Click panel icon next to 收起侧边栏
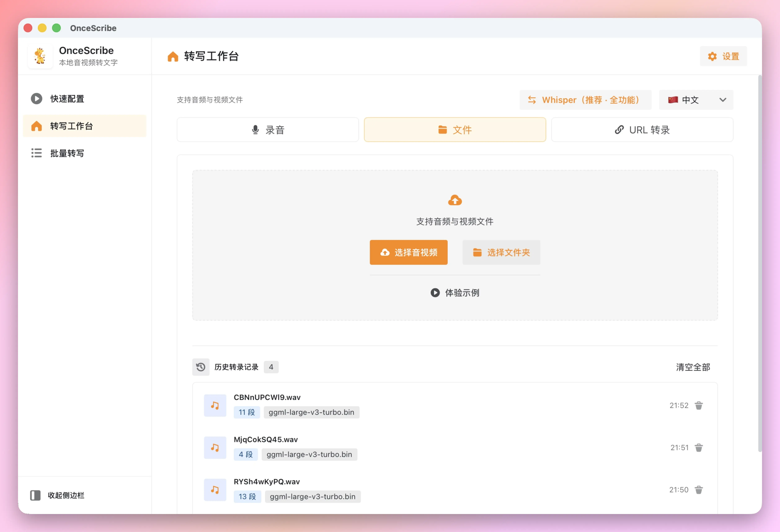The height and width of the screenshot is (532, 780). (35, 495)
